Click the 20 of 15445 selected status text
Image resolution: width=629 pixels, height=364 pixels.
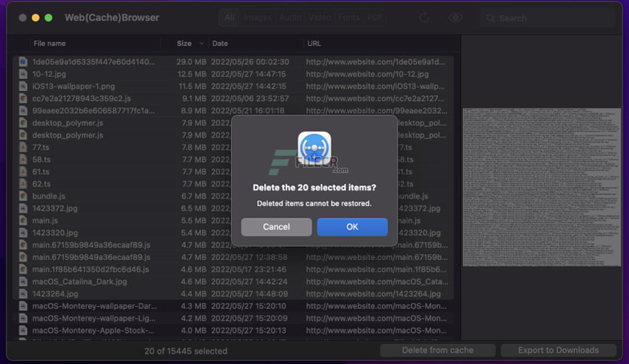point(186,351)
